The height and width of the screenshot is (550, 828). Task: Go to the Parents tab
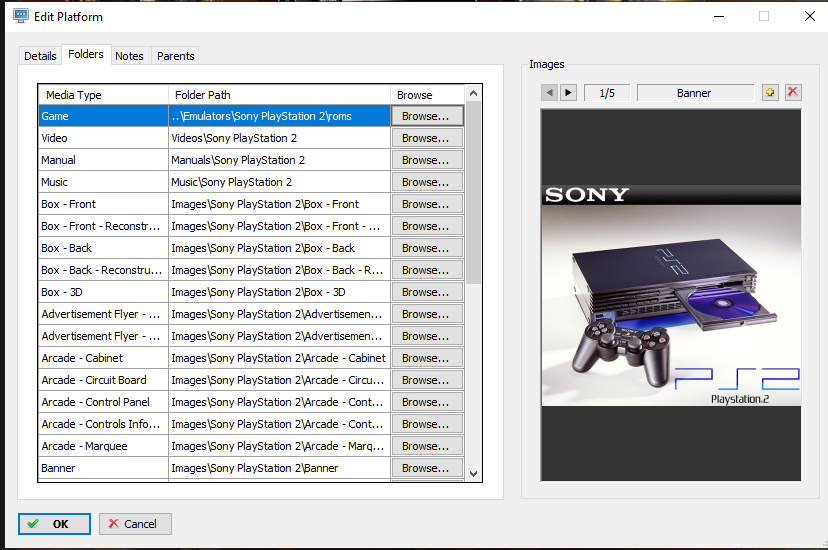point(175,56)
